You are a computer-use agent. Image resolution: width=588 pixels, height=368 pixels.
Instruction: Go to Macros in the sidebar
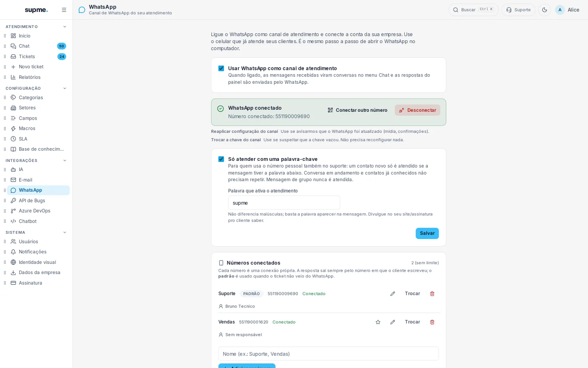pyautogui.click(x=38, y=128)
